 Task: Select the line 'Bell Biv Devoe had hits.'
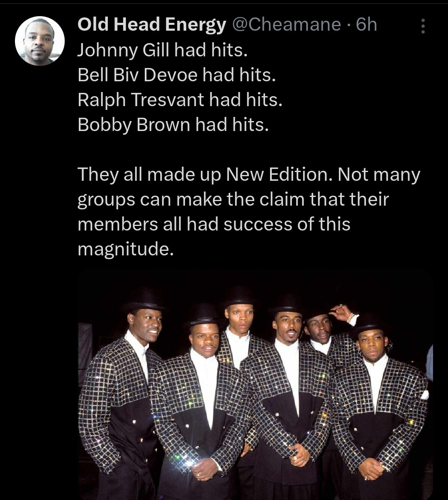coord(177,75)
